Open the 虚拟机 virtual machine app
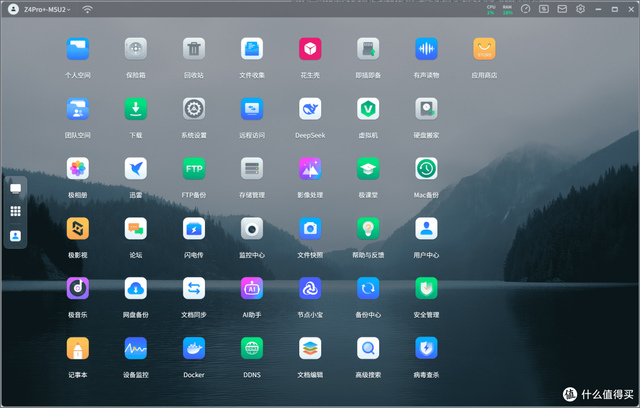Screen dimensions: 640x408 point(368,109)
